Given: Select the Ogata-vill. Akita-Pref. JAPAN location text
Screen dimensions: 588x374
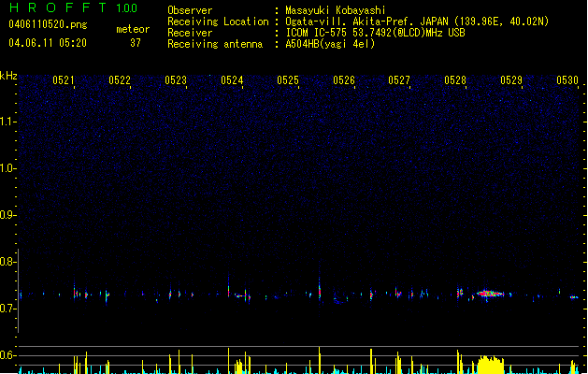Looking at the screenshot, I should tap(417, 22).
